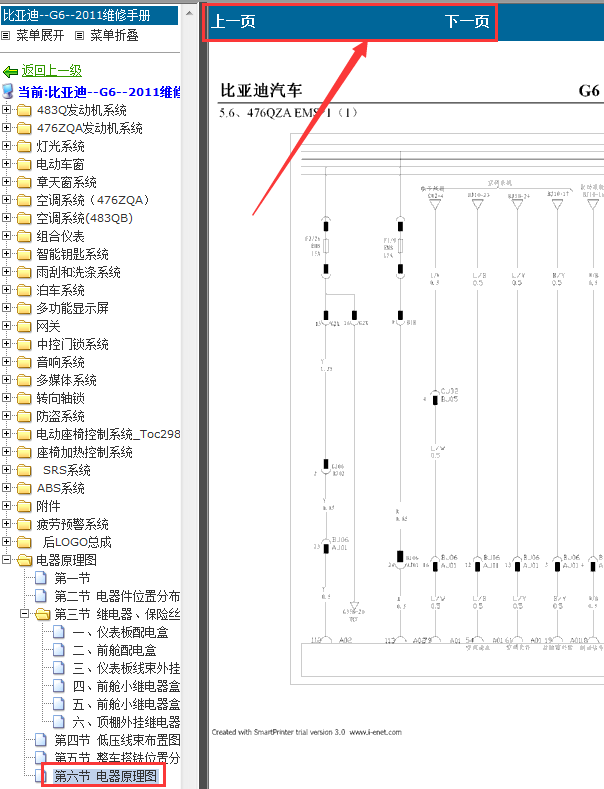The width and height of the screenshot is (604, 789).
Task: Click 菜单折叠 to collapse all menus
Action: [114, 35]
